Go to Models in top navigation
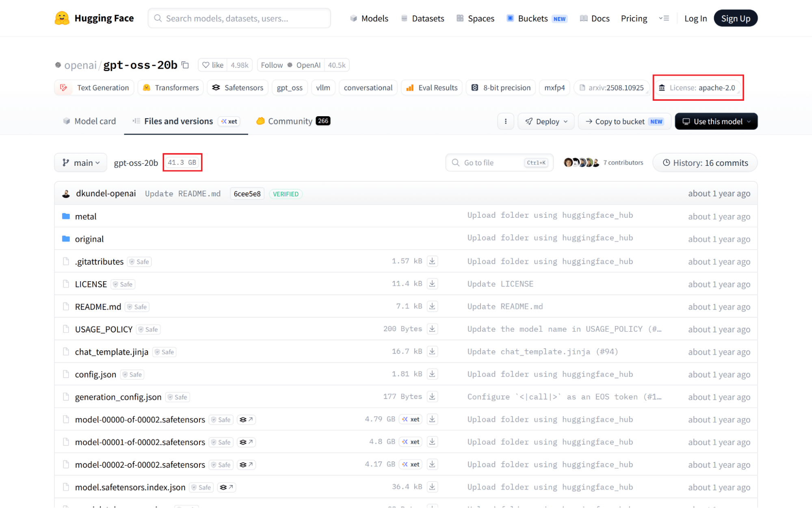 369,18
